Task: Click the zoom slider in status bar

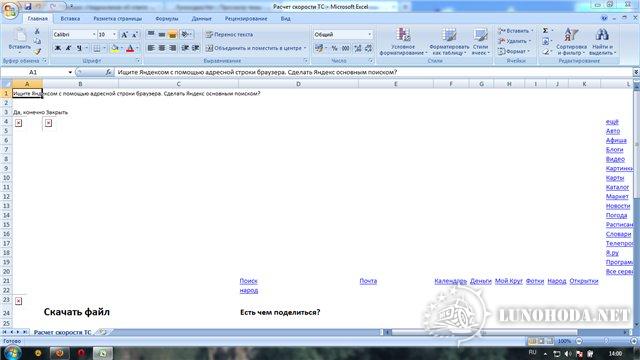Action: click(x=606, y=341)
